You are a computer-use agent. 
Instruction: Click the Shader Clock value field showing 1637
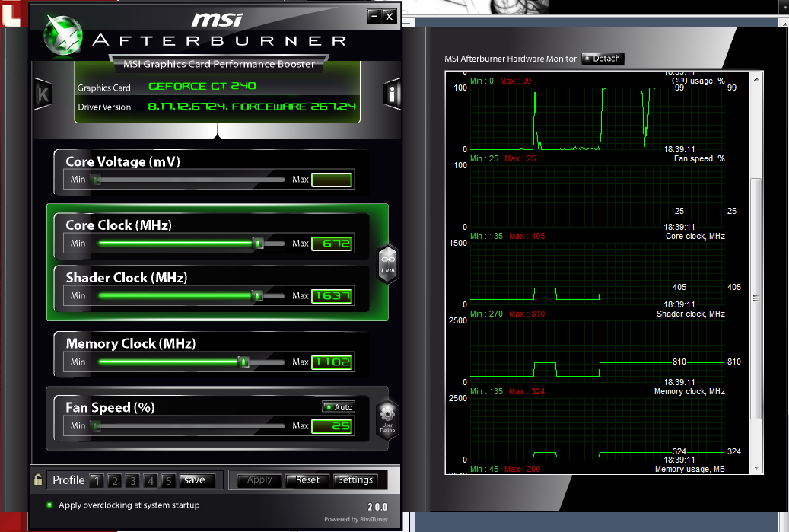(332, 296)
